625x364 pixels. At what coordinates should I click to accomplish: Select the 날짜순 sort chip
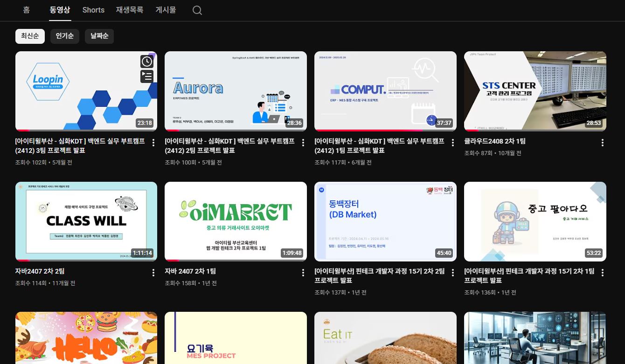pos(99,36)
